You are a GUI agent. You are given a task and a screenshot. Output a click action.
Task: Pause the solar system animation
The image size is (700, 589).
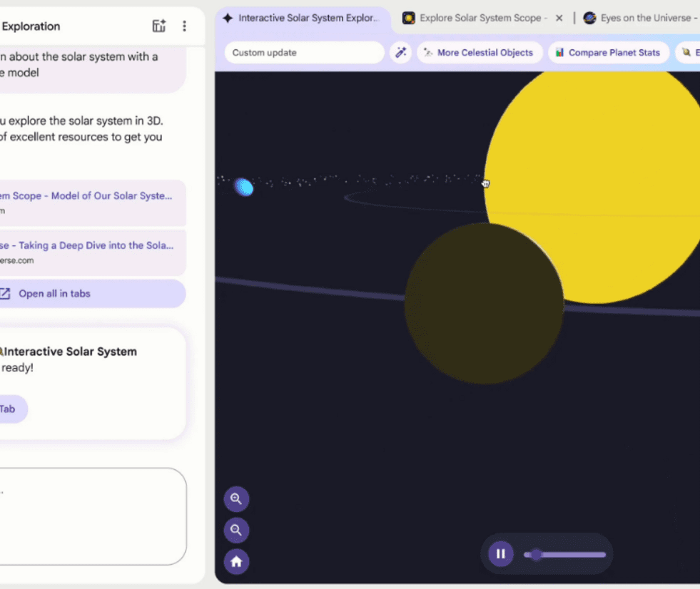500,554
